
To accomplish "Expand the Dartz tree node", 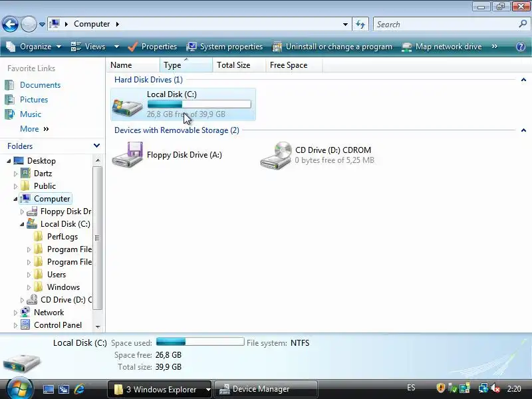I will [x=15, y=174].
